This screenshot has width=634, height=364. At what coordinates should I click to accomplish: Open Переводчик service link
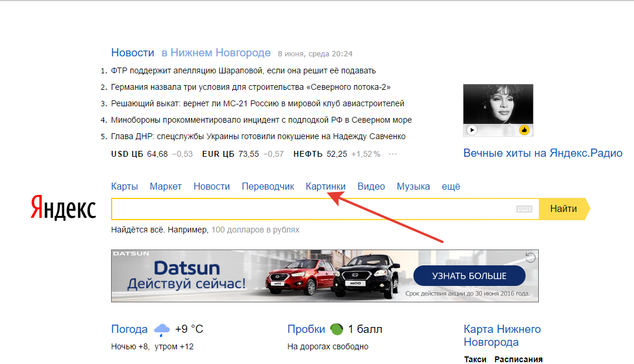(268, 186)
